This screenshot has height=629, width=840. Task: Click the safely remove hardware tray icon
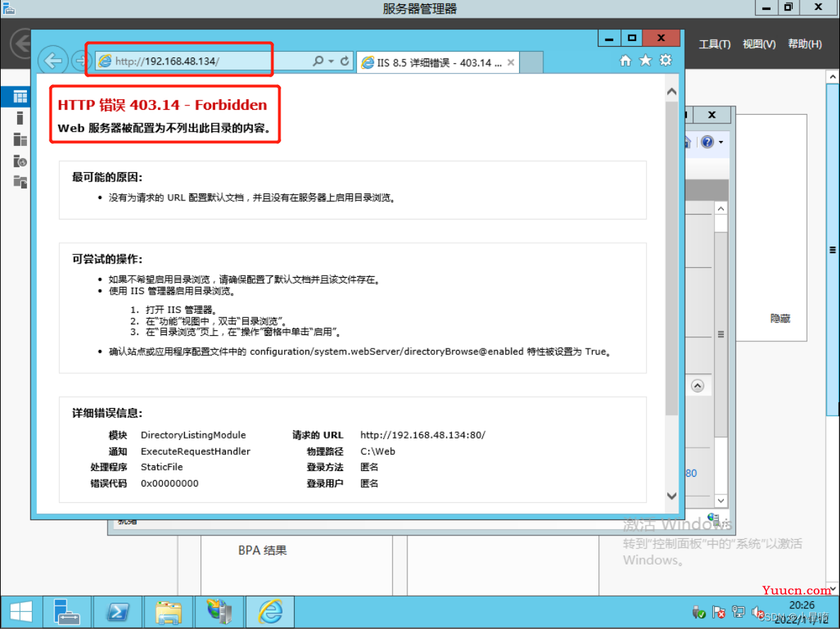(x=698, y=612)
